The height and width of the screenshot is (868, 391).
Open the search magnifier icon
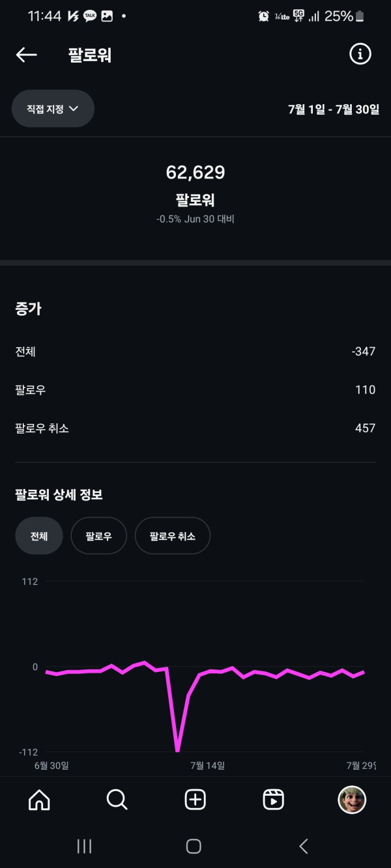[x=117, y=799]
